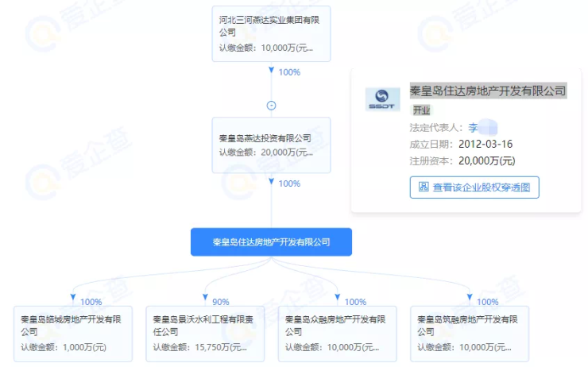Click the company title in the info popup
Image resolution: width=588 pixels, height=367 pixels.
(x=488, y=91)
